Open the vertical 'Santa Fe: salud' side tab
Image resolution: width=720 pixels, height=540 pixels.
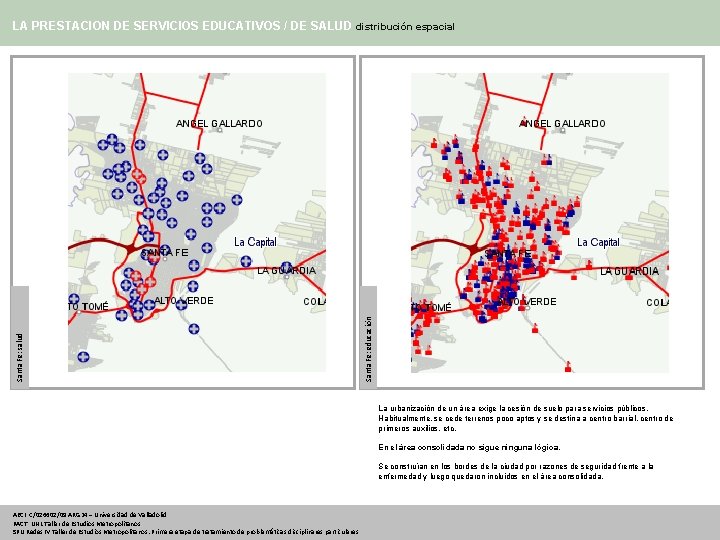20,337
